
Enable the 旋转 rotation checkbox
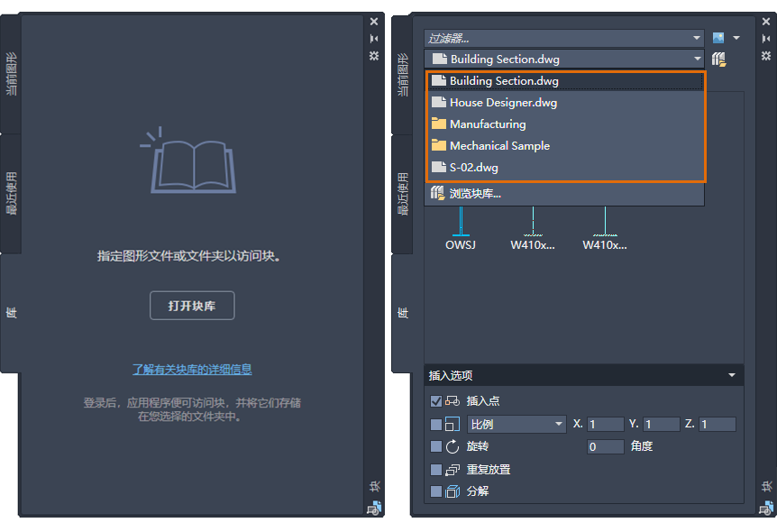coord(436,446)
